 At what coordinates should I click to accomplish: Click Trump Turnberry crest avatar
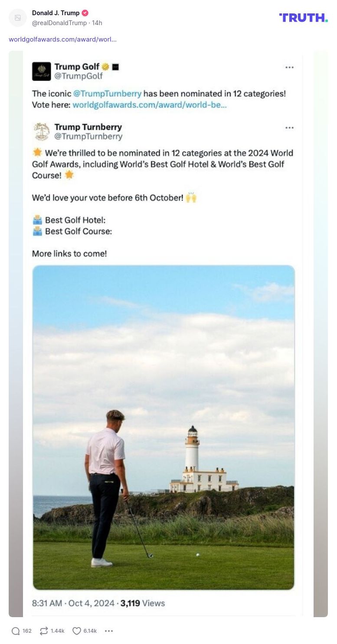pos(42,132)
